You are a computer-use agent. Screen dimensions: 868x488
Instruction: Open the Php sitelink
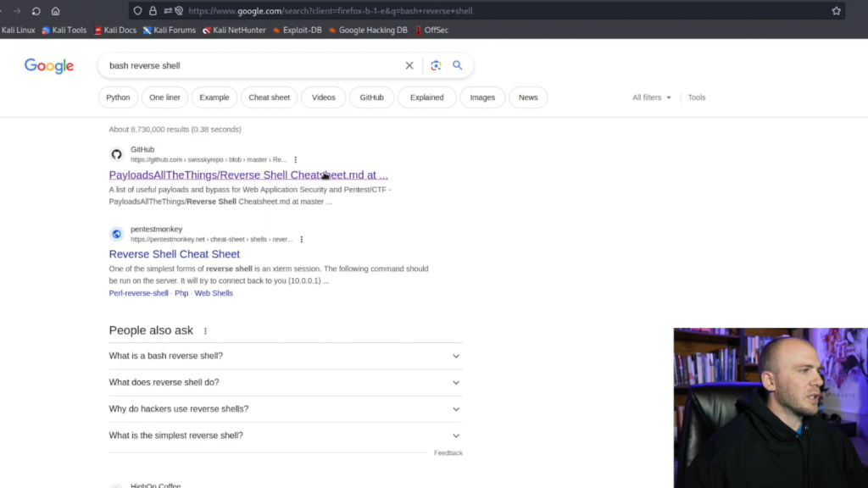coord(181,293)
